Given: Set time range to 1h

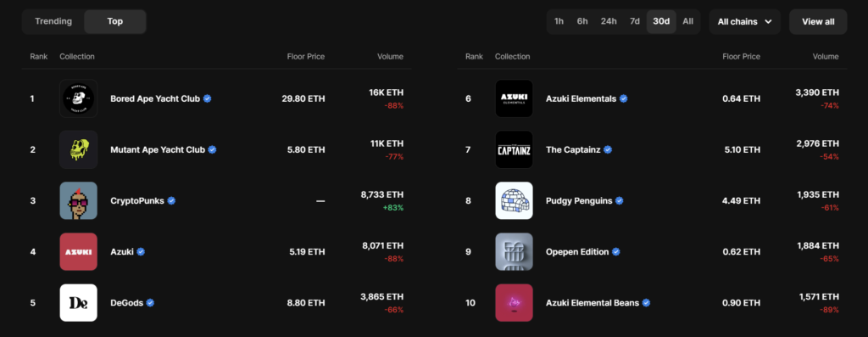Looking at the screenshot, I should (x=559, y=21).
